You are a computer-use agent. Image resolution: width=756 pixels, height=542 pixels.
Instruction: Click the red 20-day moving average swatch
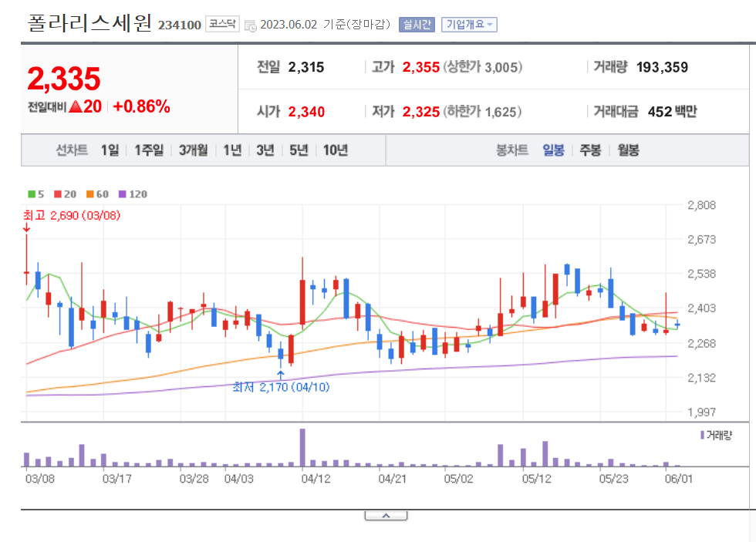pyautogui.click(x=58, y=194)
